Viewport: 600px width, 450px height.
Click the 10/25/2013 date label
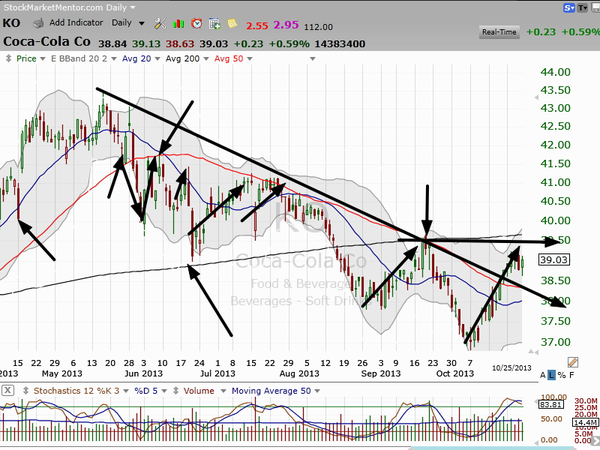(512, 368)
